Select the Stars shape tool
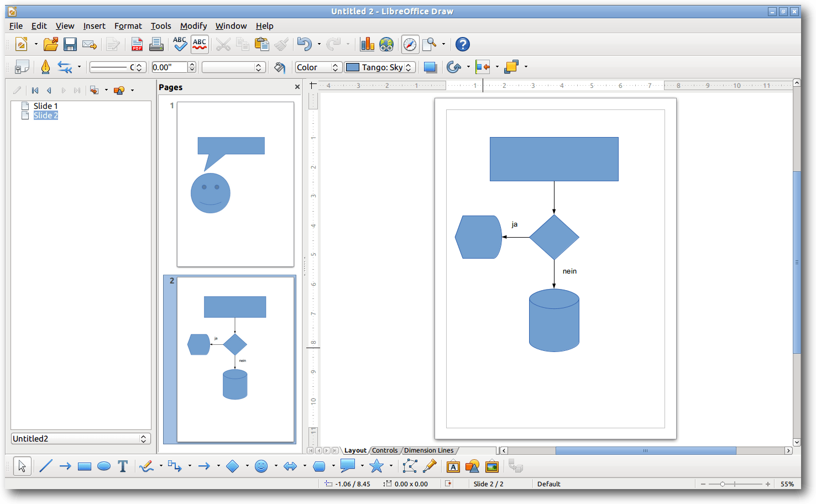The height and width of the screenshot is (504, 816). pos(376,466)
